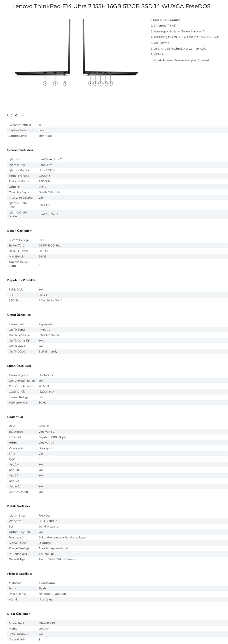Select the '60 Hz' refresh rate value
This screenshot has width=228, height=644.
click(x=42, y=403)
